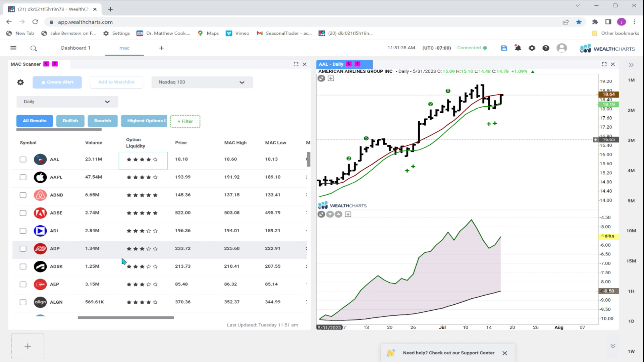644x362 pixels.
Task: Collapse the timeframe sidebar arrows
Action: coord(631,65)
